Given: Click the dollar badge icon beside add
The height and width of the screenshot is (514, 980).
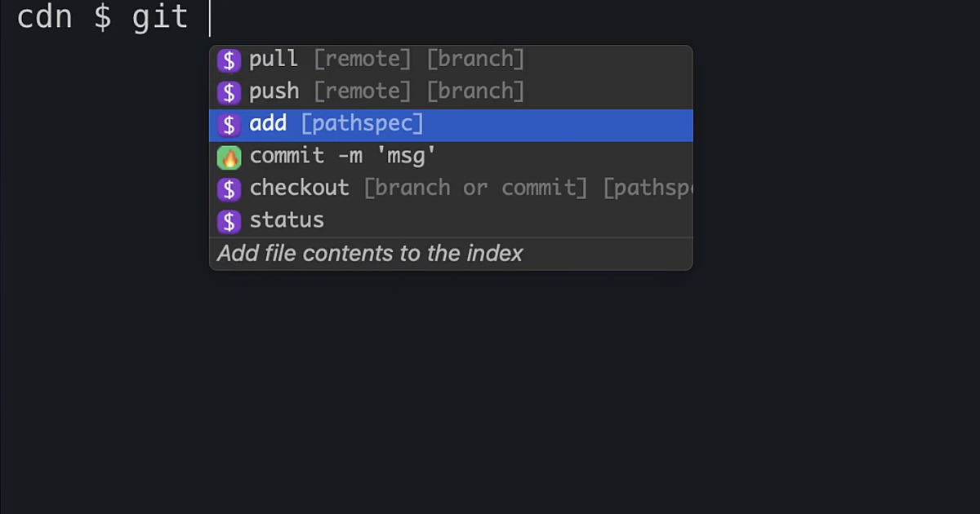Looking at the screenshot, I should (x=228, y=124).
